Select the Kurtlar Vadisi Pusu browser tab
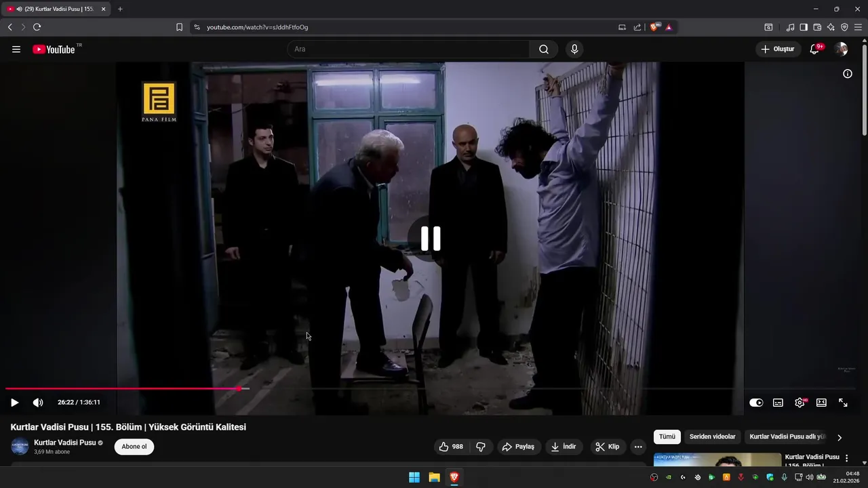 (x=56, y=9)
